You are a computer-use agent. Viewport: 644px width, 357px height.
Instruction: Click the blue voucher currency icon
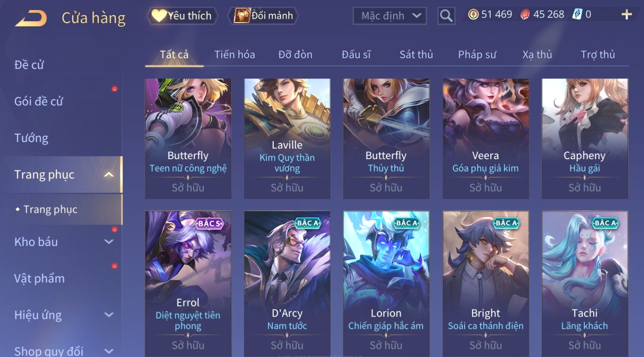pos(577,15)
